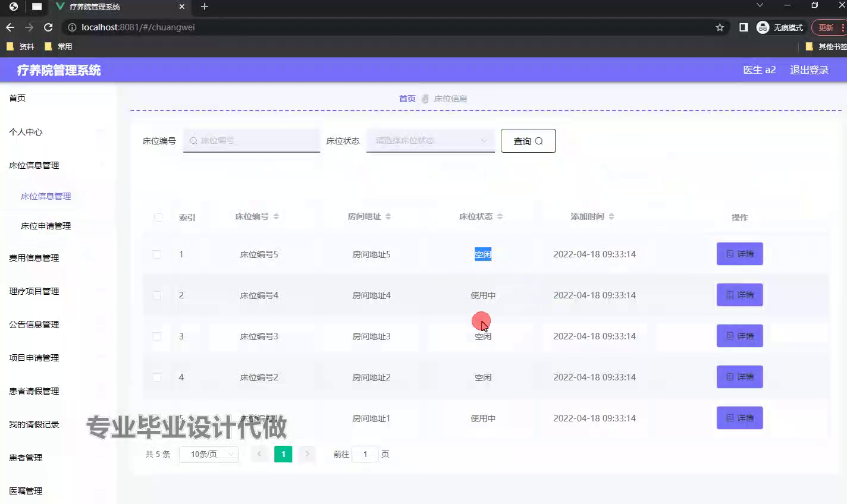The width and height of the screenshot is (847, 504).
Task: Open the side panel icon in browser toolbar
Action: pos(744,27)
